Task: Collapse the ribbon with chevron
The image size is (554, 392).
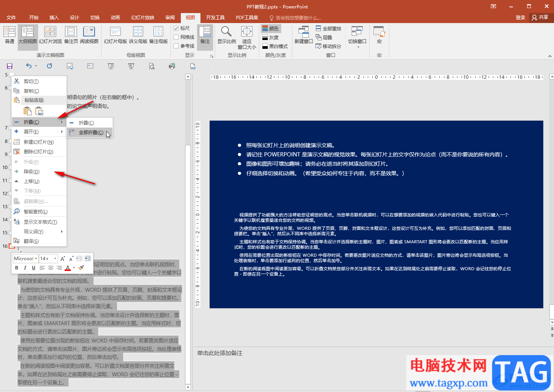Action: tap(550, 56)
